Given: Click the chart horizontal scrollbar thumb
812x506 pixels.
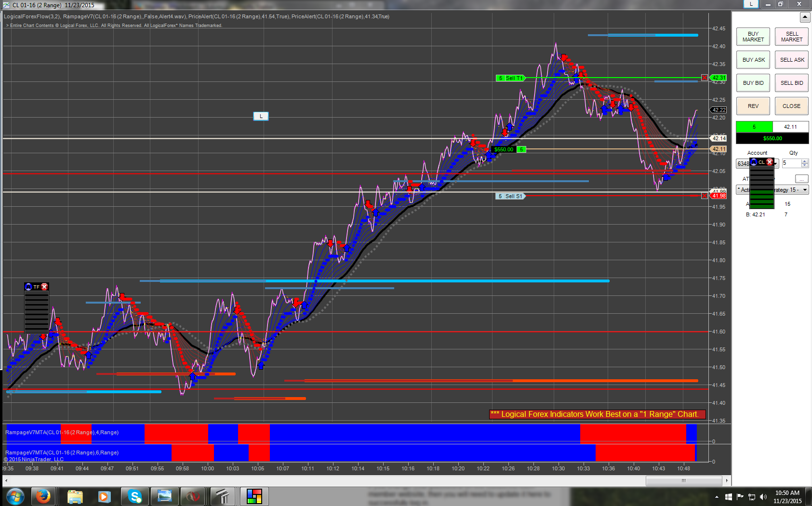Looking at the screenshot, I should [683, 480].
